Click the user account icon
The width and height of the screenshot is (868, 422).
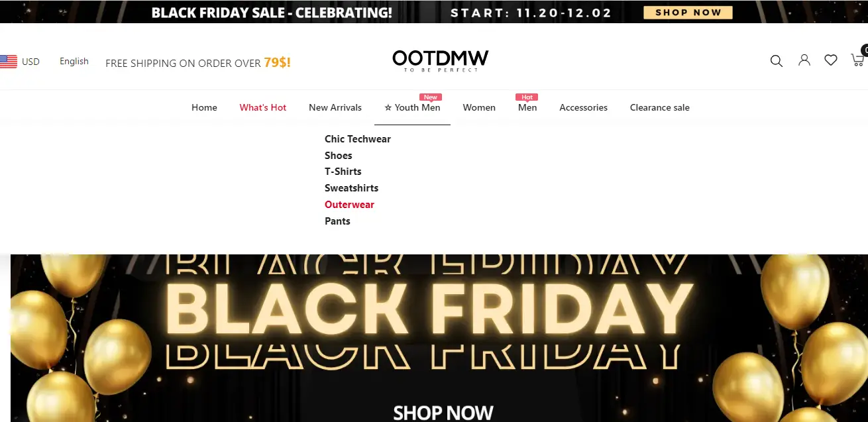(804, 60)
